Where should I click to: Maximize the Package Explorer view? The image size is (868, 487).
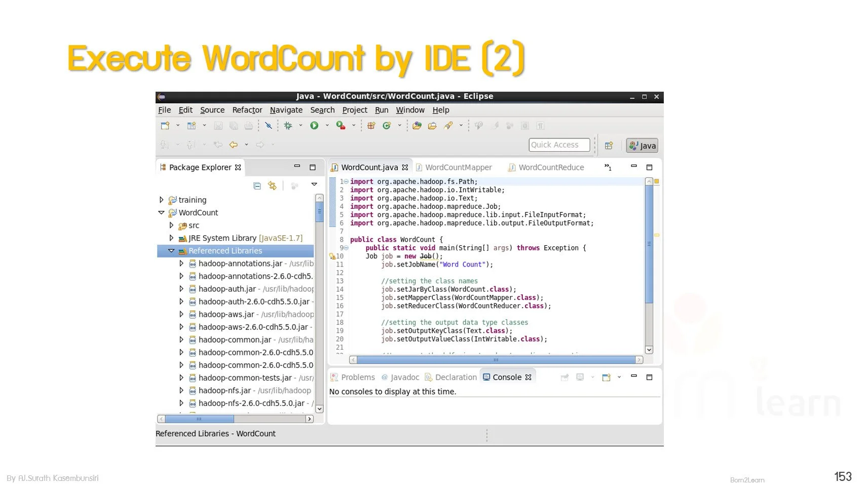click(313, 167)
